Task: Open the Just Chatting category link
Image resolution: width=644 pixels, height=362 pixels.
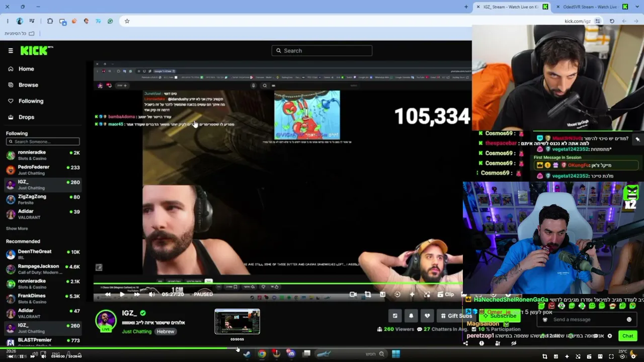Action: click(x=136, y=332)
